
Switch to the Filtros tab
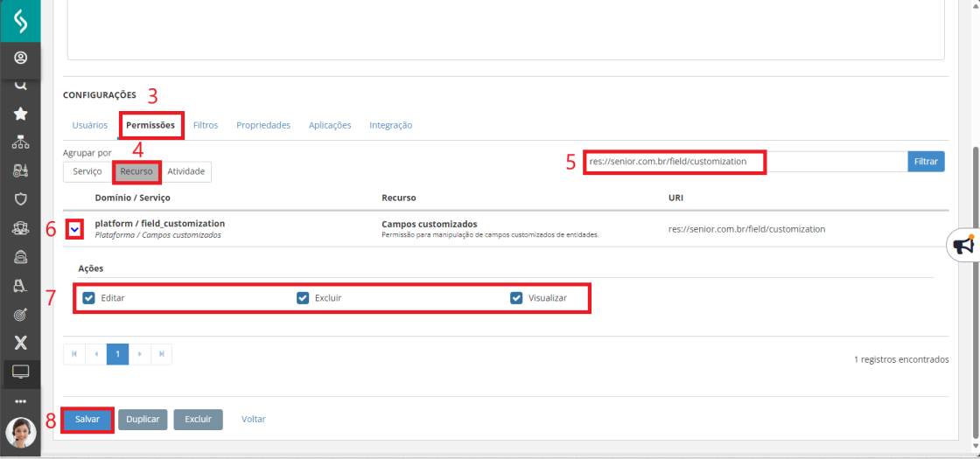point(206,125)
